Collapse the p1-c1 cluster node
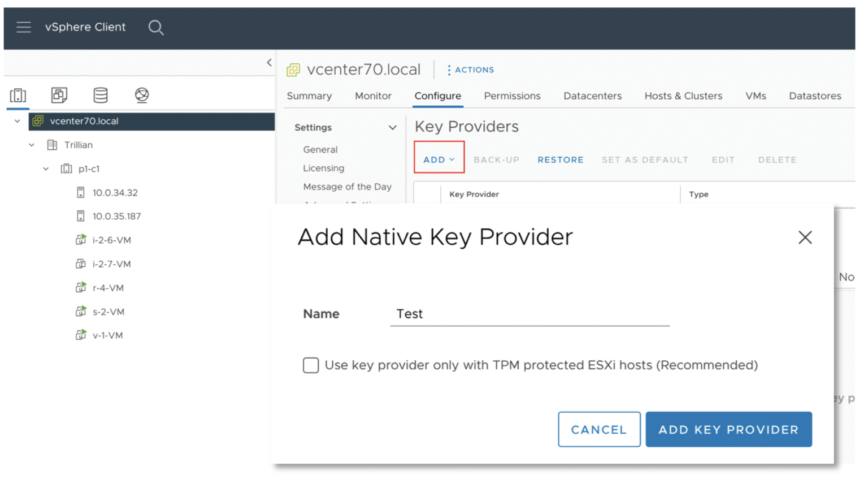This screenshot has height=484, width=868. (x=46, y=168)
